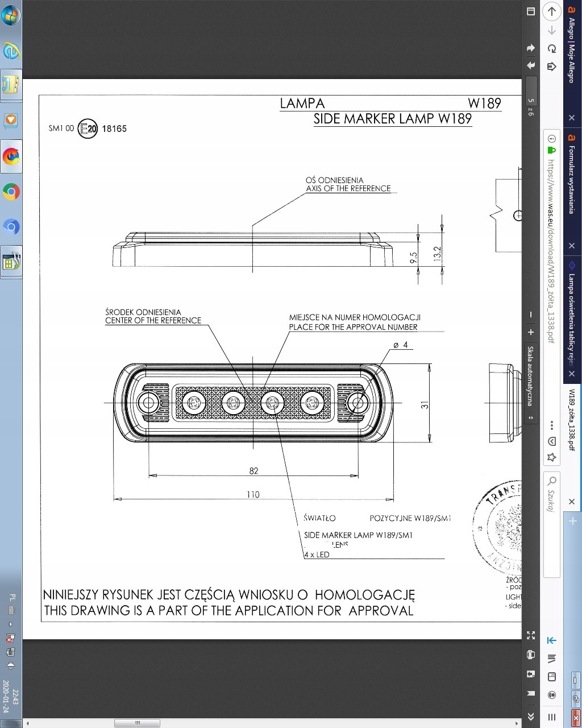Open the page actions three-dots menu

551,425
